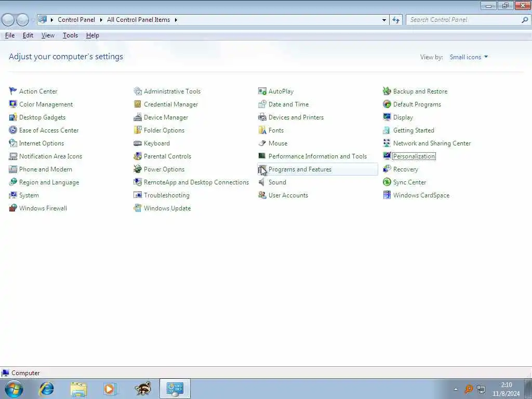Open the View menu
Viewport: 532px width, 399px height.
[48, 35]
